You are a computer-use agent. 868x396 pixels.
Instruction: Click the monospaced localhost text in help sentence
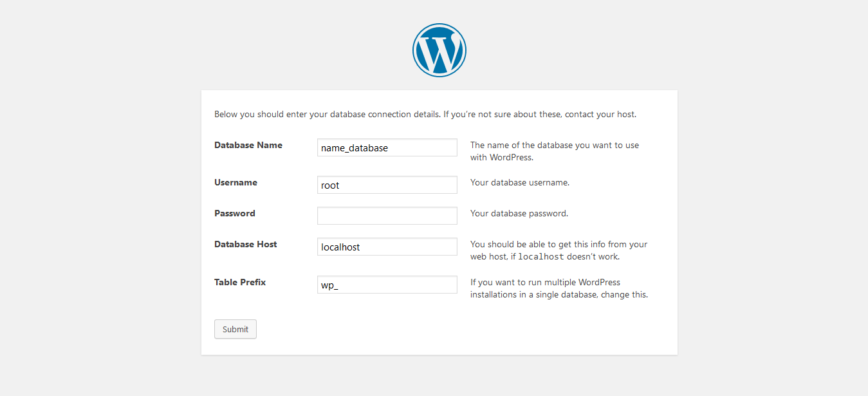(x=540, y=256)
